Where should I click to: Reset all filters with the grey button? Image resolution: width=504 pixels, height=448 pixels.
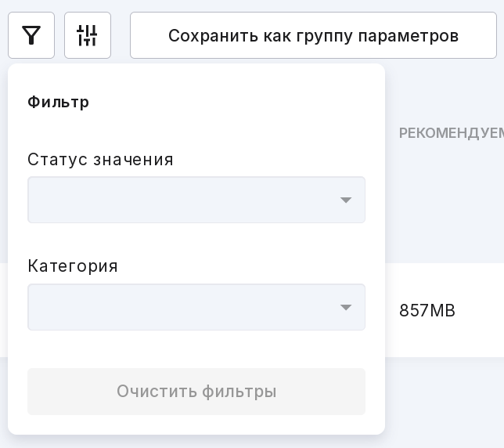pos(196,392)
